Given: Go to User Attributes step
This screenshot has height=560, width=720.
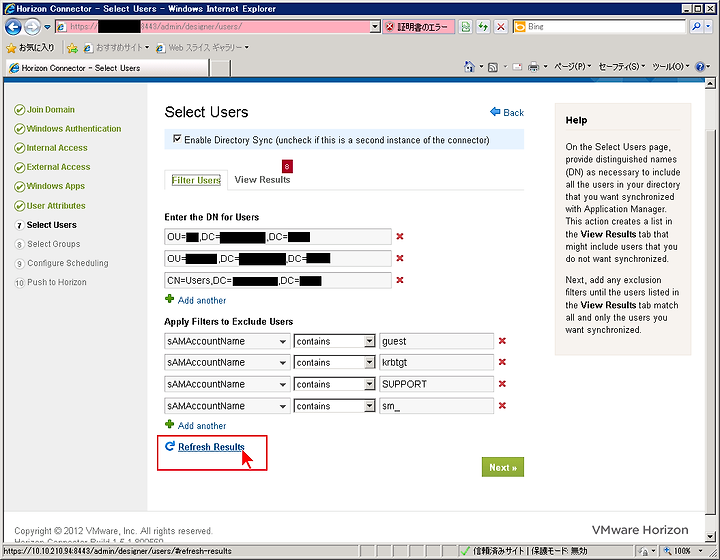Looking at the screenshot, I should pyautogui.click(x=56, y=206).
